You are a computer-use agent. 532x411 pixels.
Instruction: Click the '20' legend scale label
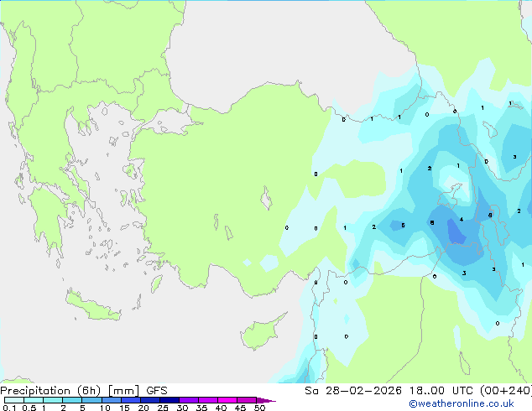tap(143, 408)
